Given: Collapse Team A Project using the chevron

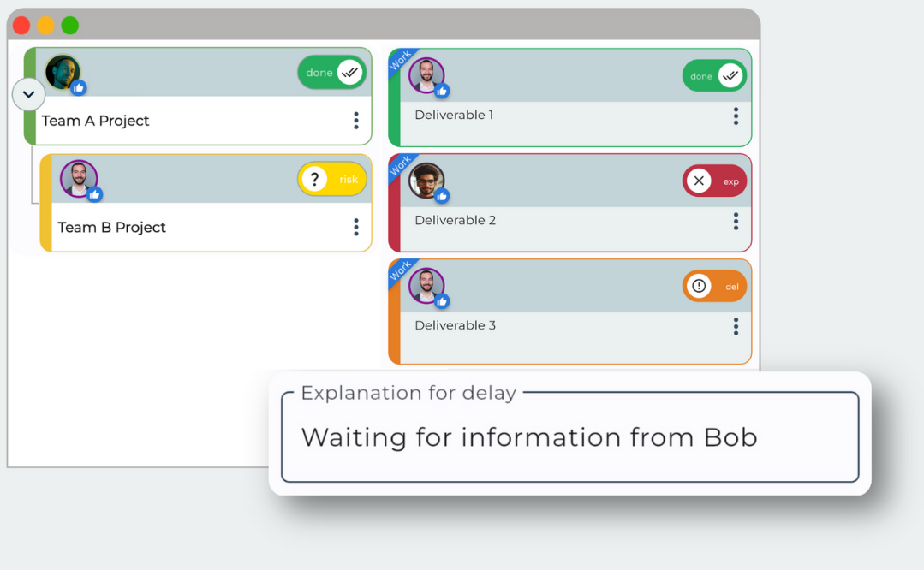Looking at the screenshot, I should (x=28, y=94).
